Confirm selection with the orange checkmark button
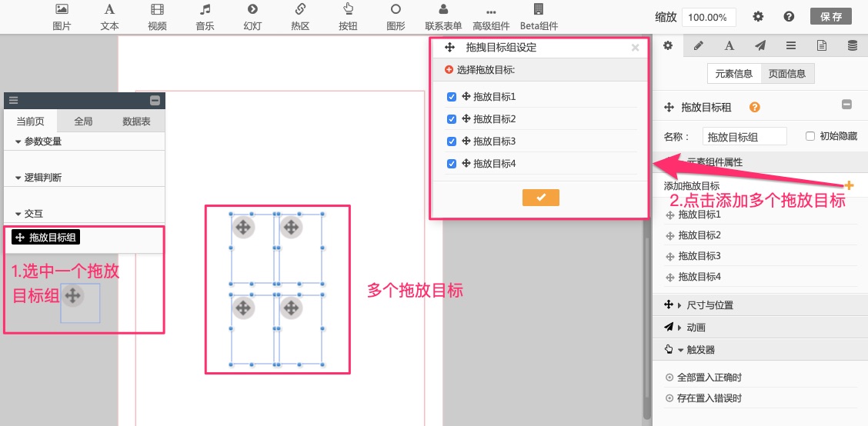 [540, 198]
